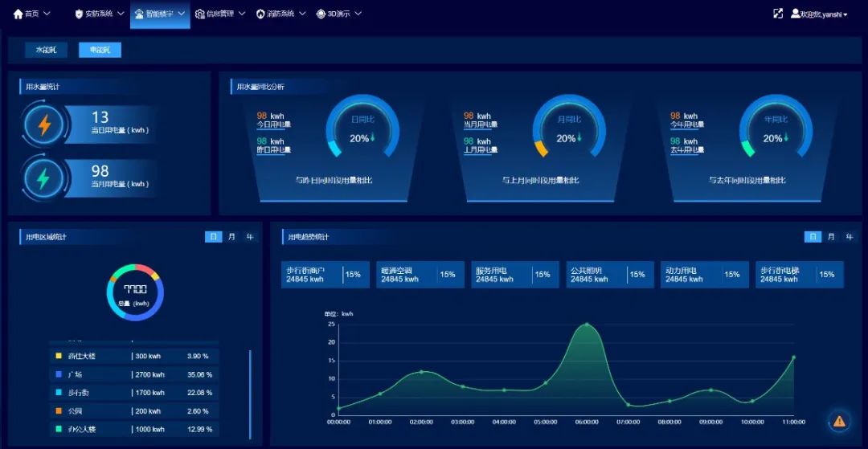The height and width of the screenshot is (449, 868).
Task: Click the '22.08 %' value in 步行街 row
Action: click(200, 393)
